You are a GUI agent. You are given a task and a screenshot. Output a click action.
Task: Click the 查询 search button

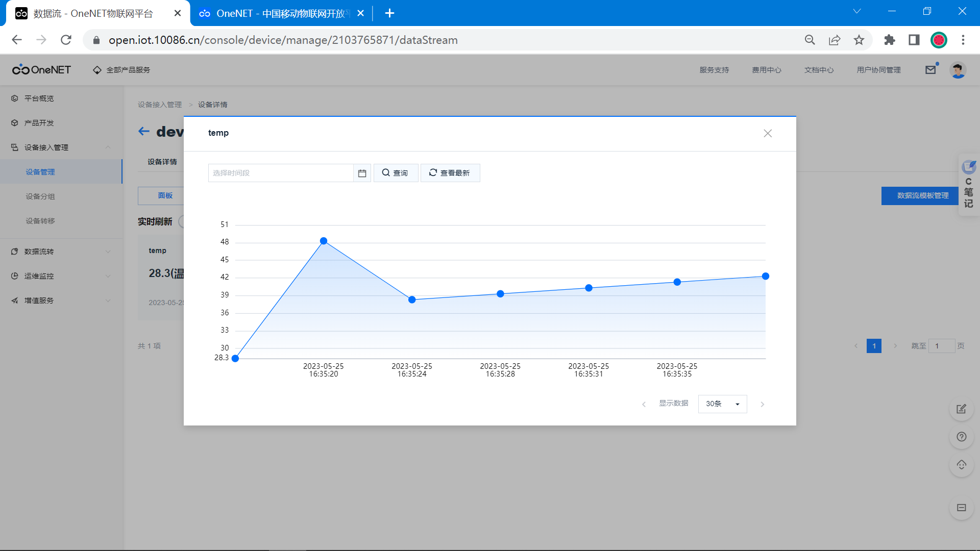[396, 173]
